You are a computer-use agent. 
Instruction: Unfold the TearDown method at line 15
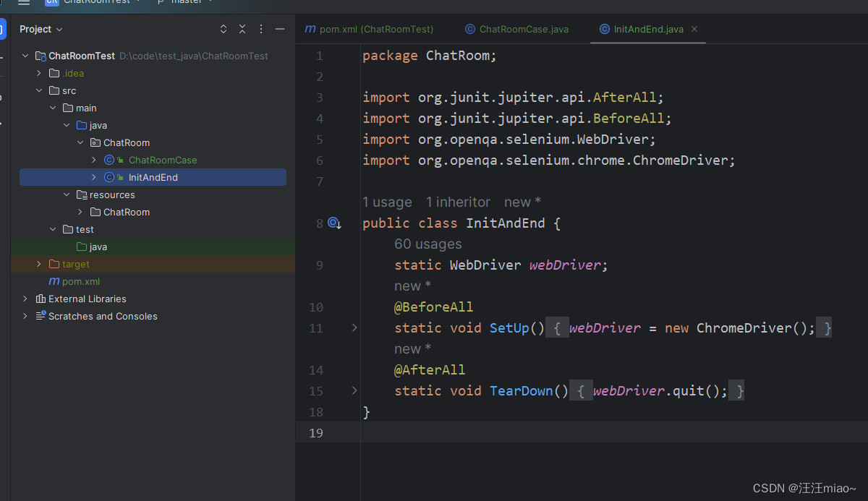[354, 391]
